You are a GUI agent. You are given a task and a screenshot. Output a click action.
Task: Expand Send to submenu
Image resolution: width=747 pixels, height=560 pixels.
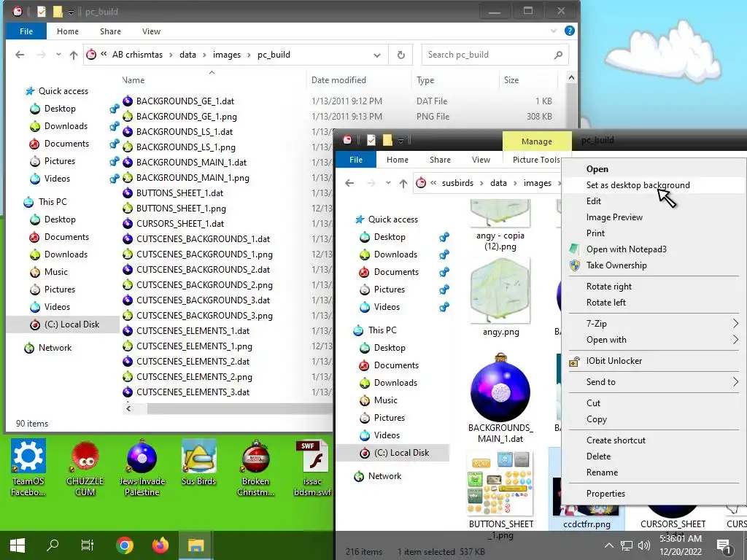(x=655, y=382)
